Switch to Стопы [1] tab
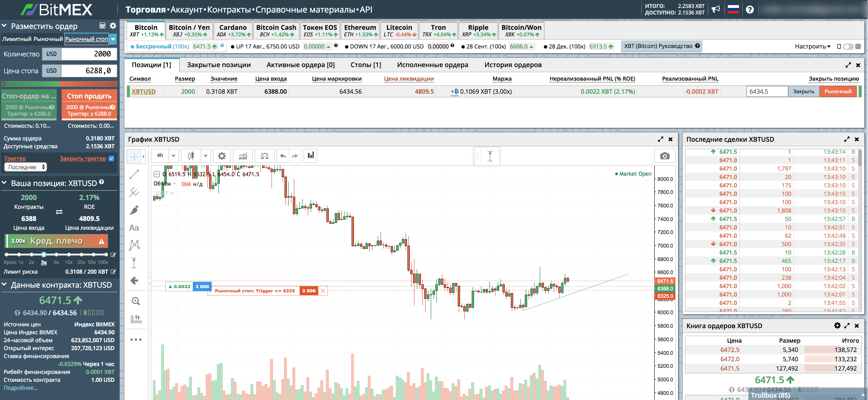Image resolution: width=868 pixels, height=400 pixels. pos(366,65)
